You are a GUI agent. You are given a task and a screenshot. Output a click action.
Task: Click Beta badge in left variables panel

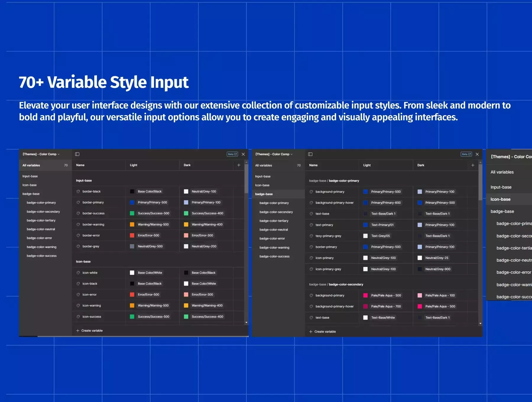point(232,154)
